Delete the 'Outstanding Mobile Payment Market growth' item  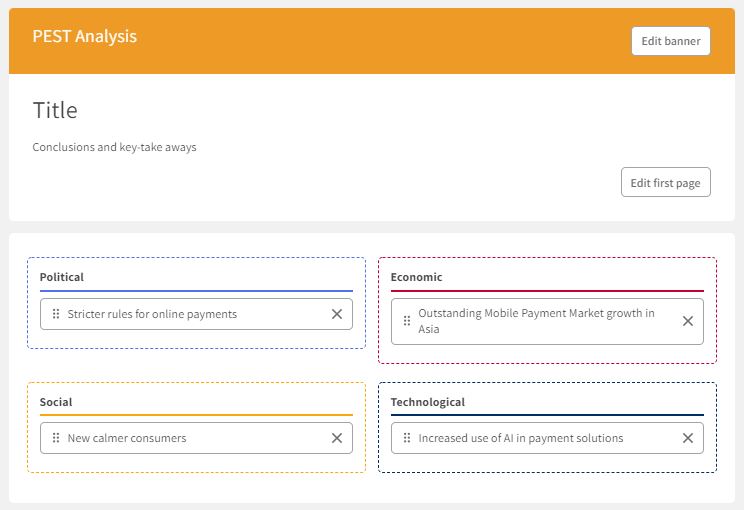(688, 321)
